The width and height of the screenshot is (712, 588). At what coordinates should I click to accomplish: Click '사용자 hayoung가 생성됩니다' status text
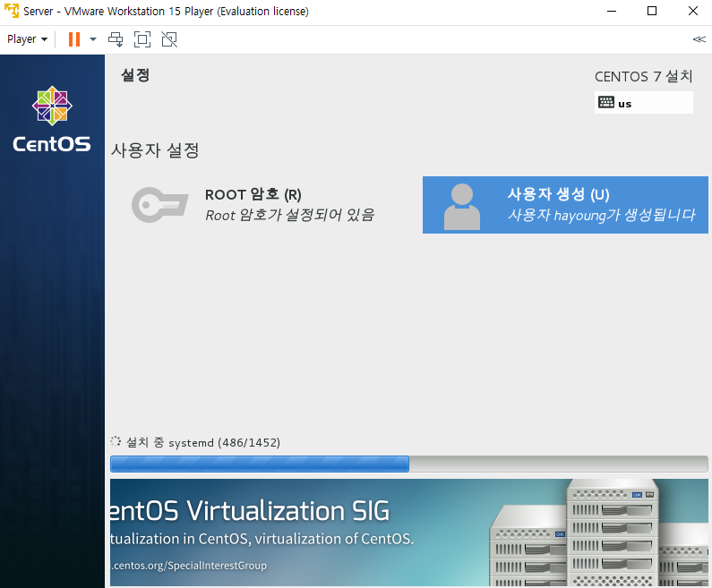point(601,215)
